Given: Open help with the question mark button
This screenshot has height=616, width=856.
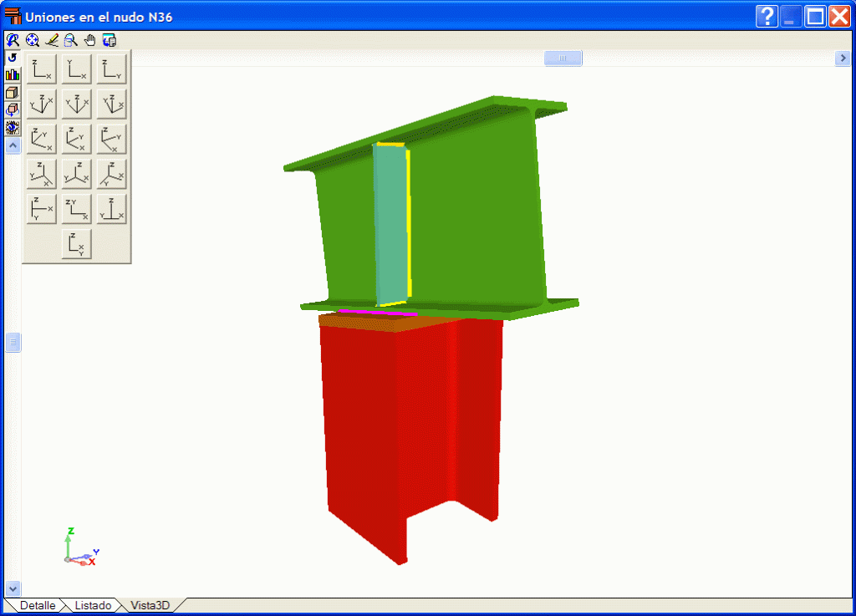Looking at the screenshot, I should (767, 17).
